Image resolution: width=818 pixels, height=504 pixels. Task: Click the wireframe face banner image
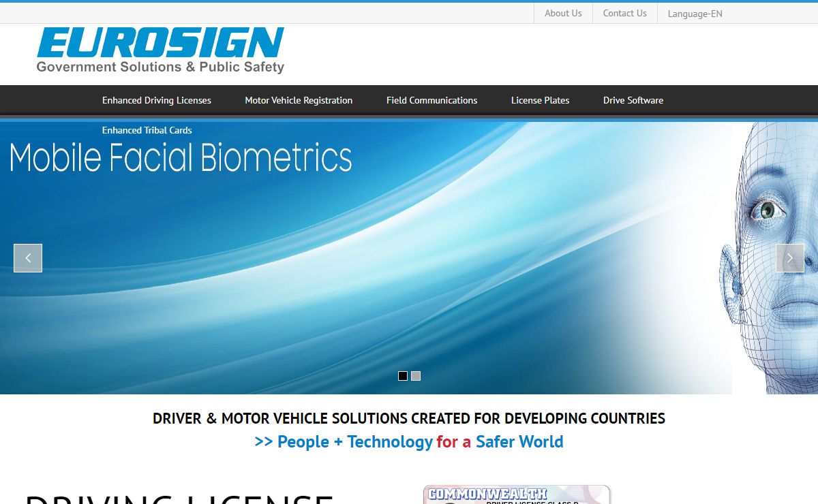tap(768, 258)
